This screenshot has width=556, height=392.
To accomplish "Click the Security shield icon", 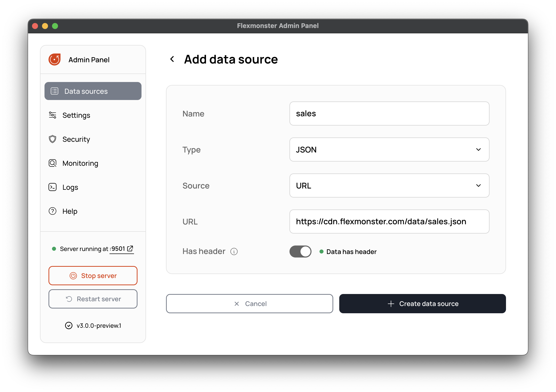I will 52,139.
